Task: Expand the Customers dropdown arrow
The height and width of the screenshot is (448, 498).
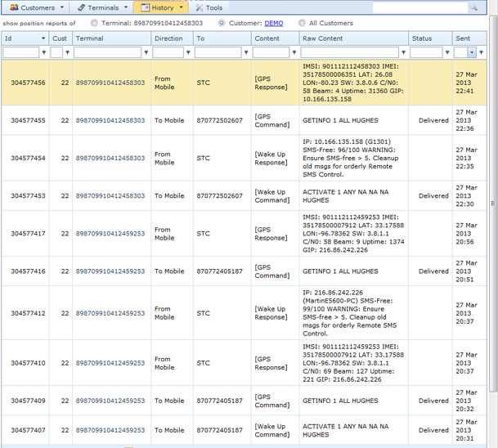Action: point(62,7)
